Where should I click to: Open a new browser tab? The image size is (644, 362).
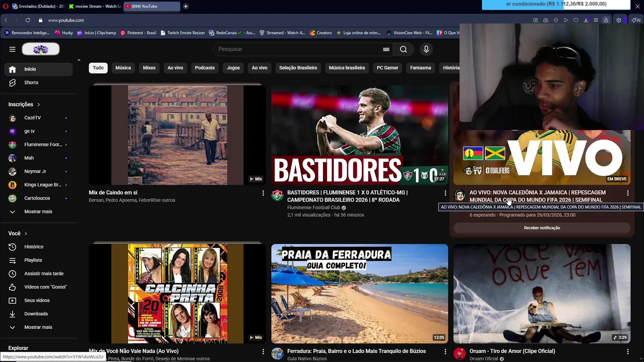186,6
